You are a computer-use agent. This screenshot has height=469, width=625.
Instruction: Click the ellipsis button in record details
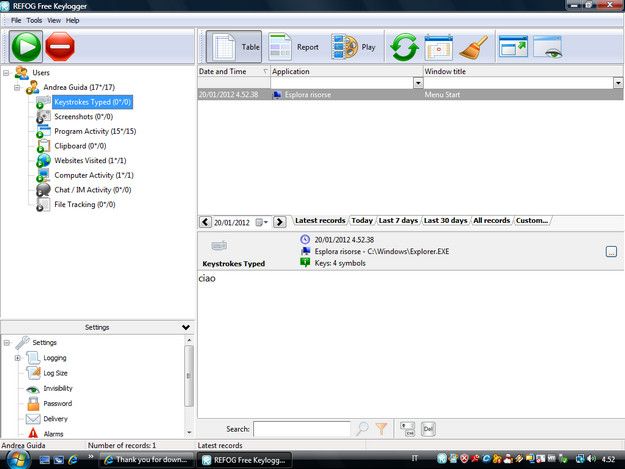point(611,251)
